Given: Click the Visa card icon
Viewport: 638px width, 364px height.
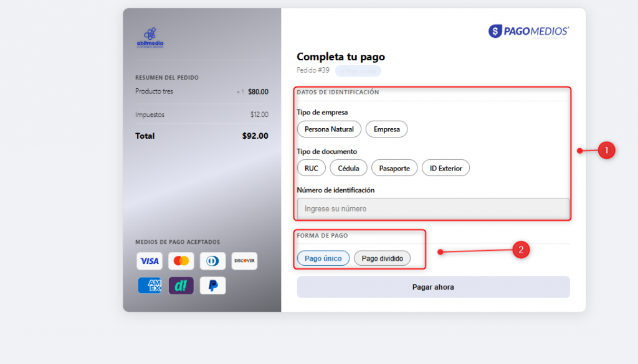Looking at the screenshot, I should (x=150, y=261).
